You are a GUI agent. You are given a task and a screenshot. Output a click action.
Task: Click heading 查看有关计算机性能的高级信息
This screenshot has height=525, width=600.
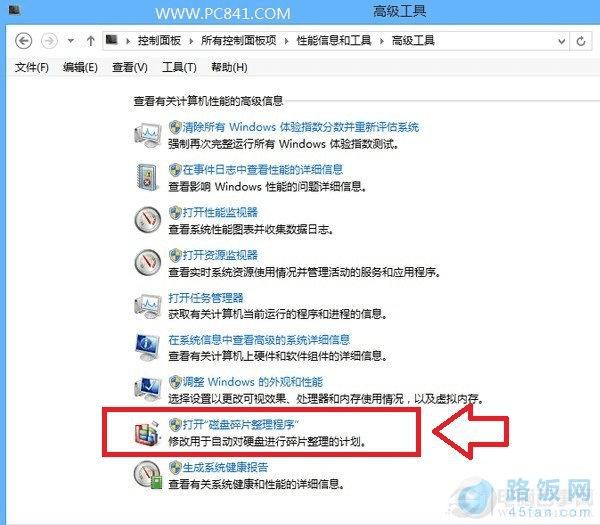(208, 101)
